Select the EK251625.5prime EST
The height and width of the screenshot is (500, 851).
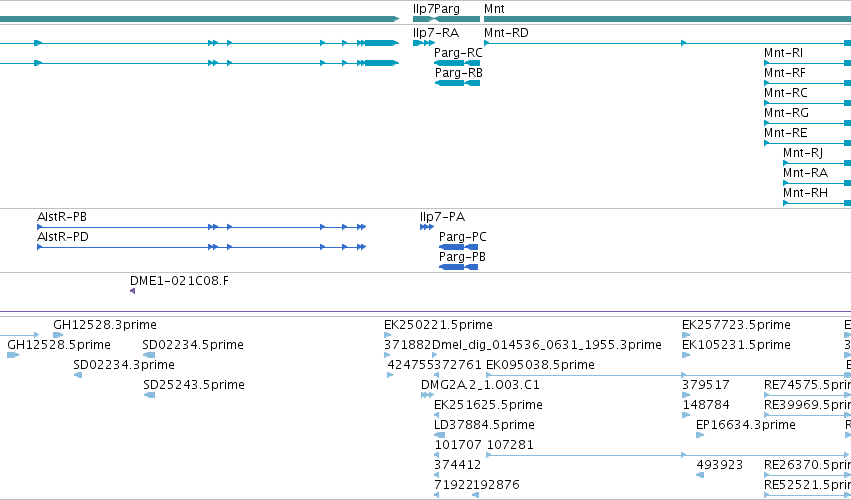coord(488,406)
